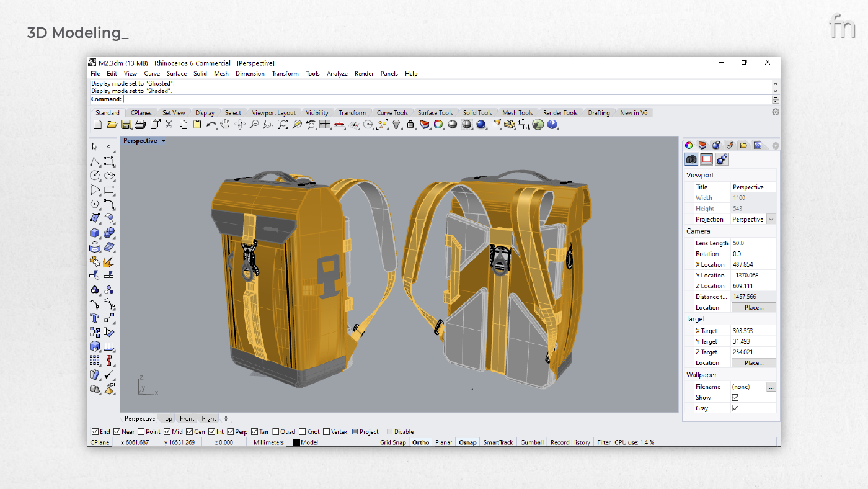Uncheck the Wallpaper Show checkbox
This screenshot has width=868, height=489.
[x=735, y=397]
